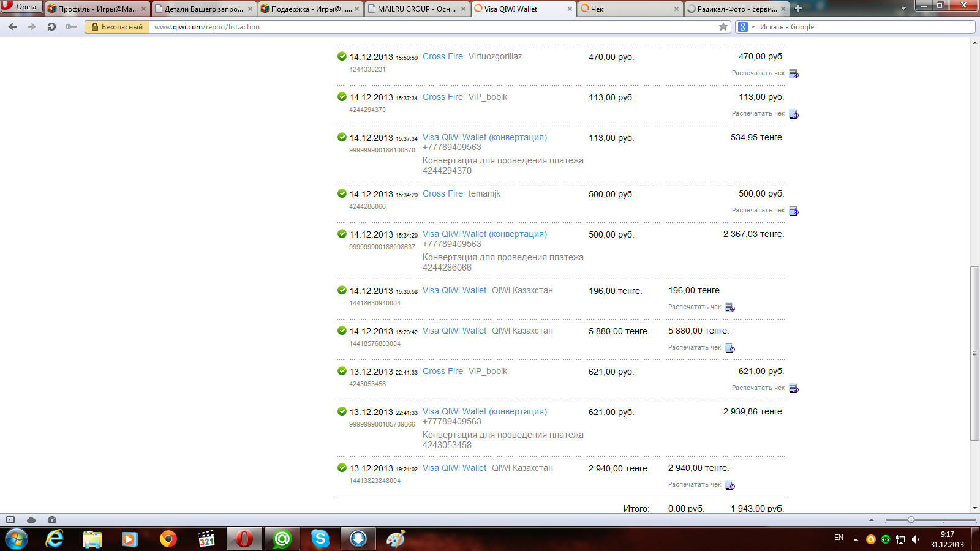The image size is (980, 551).
Task: Click the vertical page scrollbar thumb
Action: pos(974,353)
